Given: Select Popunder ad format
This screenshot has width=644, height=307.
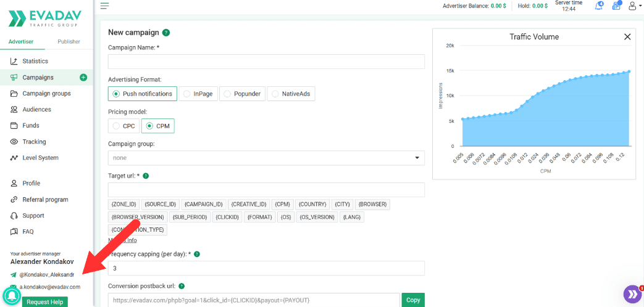Looking at the screenshot, I should [x=242, y=94].
